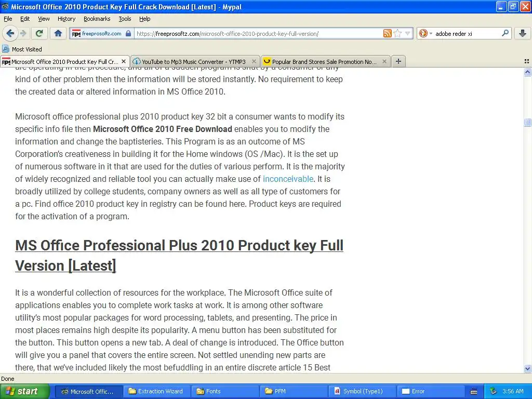
Task: Select Fonts folder taskbar button
Action: (225, 391)
